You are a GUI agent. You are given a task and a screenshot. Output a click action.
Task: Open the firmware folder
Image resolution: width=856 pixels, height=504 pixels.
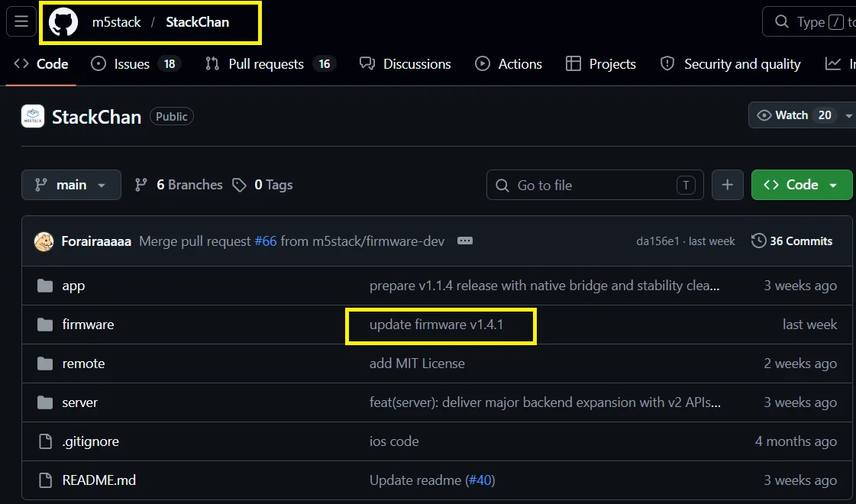click(x=88, y=325)
